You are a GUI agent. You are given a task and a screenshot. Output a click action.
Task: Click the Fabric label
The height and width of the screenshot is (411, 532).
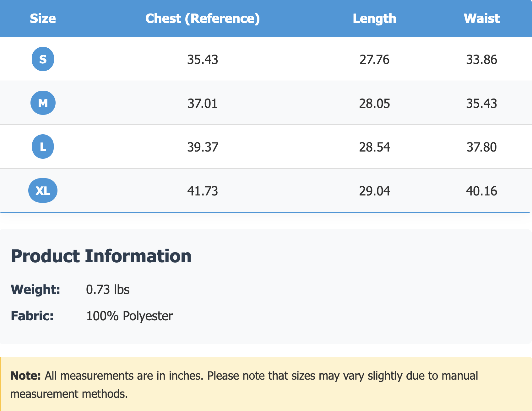pos(32,316)
